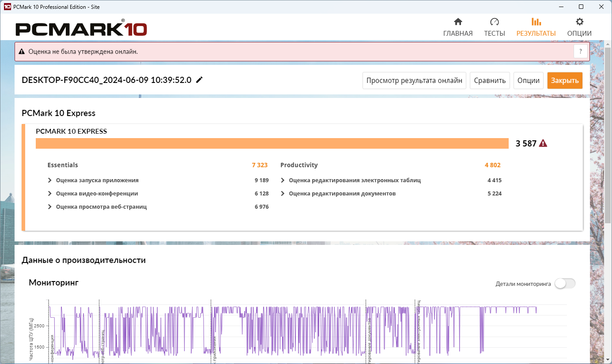612x364 pixels.
Task: Open the Опции gear icon
Action: (x=579, y=22)
